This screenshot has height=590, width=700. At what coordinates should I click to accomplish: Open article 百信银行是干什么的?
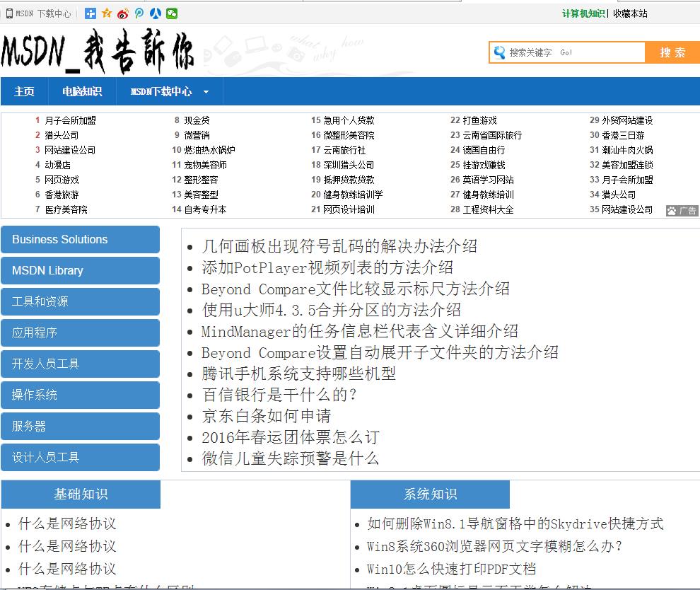click(x=279, y=395)
